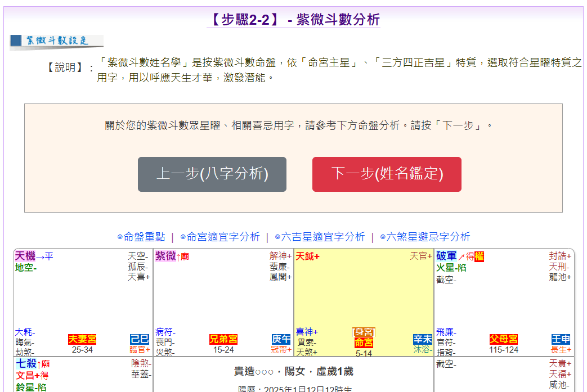Select the 七殺 star in lower palace

[25, 364]
